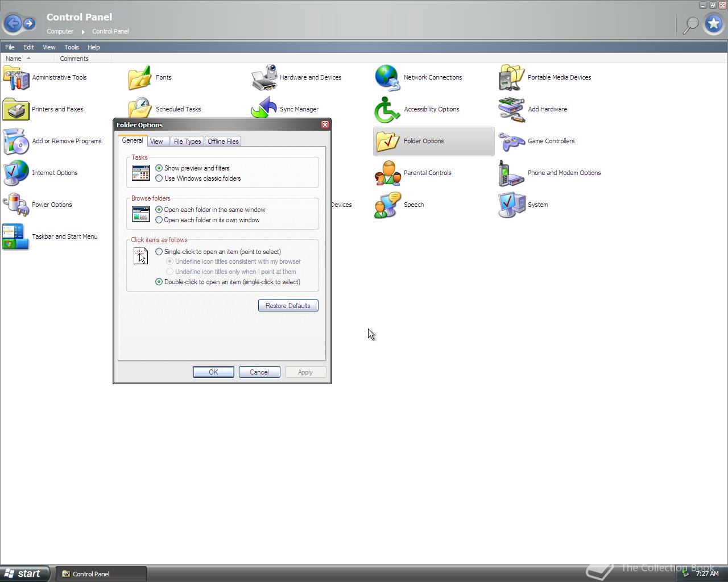Open the Fonts folder icon
This screenshot has height=582, width=728.
pyautogui.click(x=139, y=78)
